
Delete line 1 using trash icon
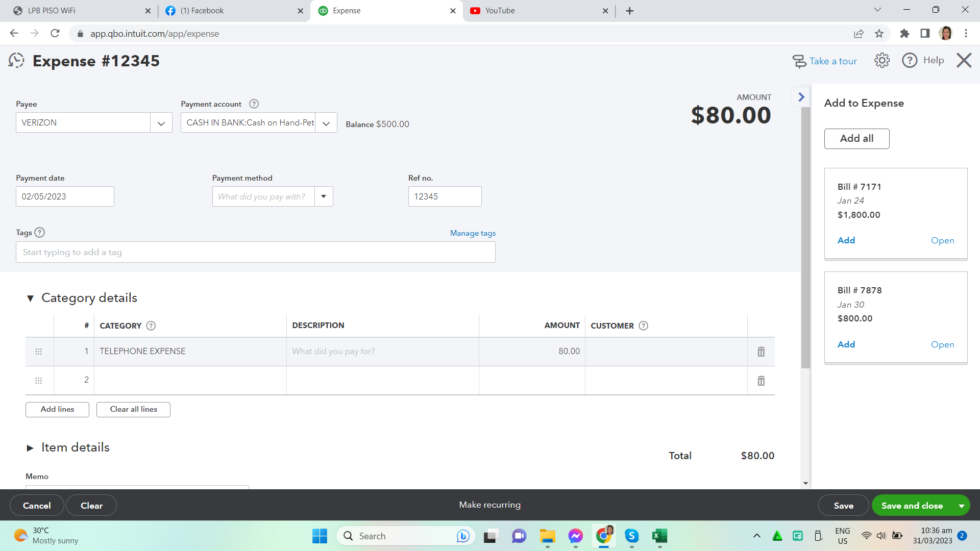[x=761, y=352]
